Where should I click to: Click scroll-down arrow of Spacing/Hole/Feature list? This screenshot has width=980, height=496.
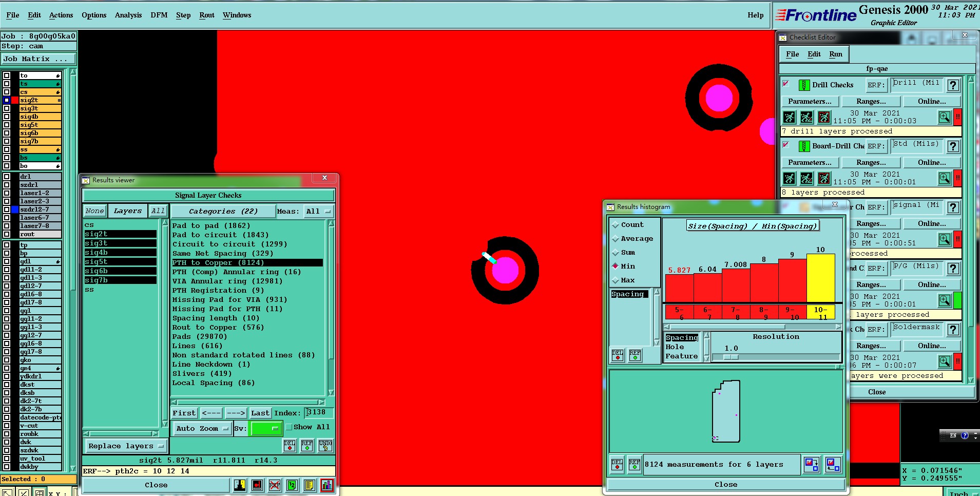[x=707, y=358]
